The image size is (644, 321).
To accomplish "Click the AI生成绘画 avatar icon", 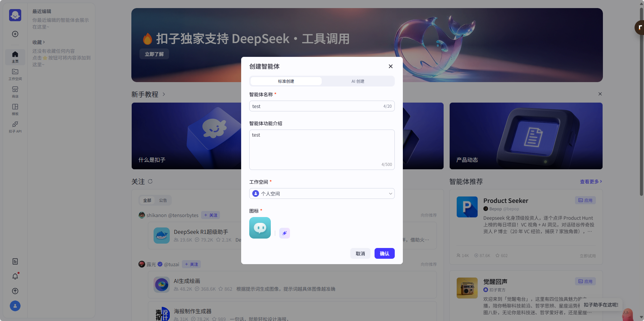I will click(x=162, y=285).
